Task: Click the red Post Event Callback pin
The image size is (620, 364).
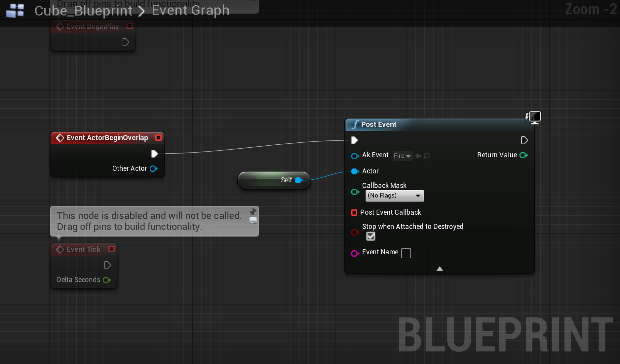Action: [x=354, y=212]
